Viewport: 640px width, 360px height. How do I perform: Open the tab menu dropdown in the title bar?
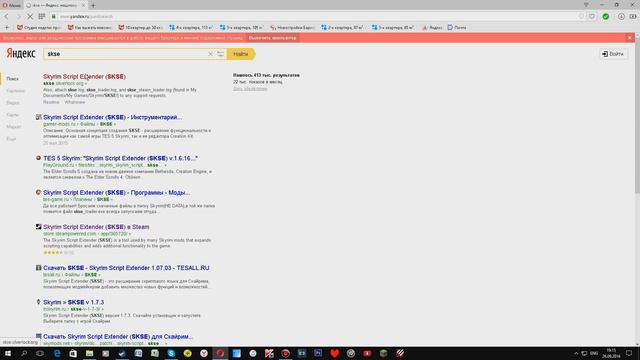click(x=586, y=5)
